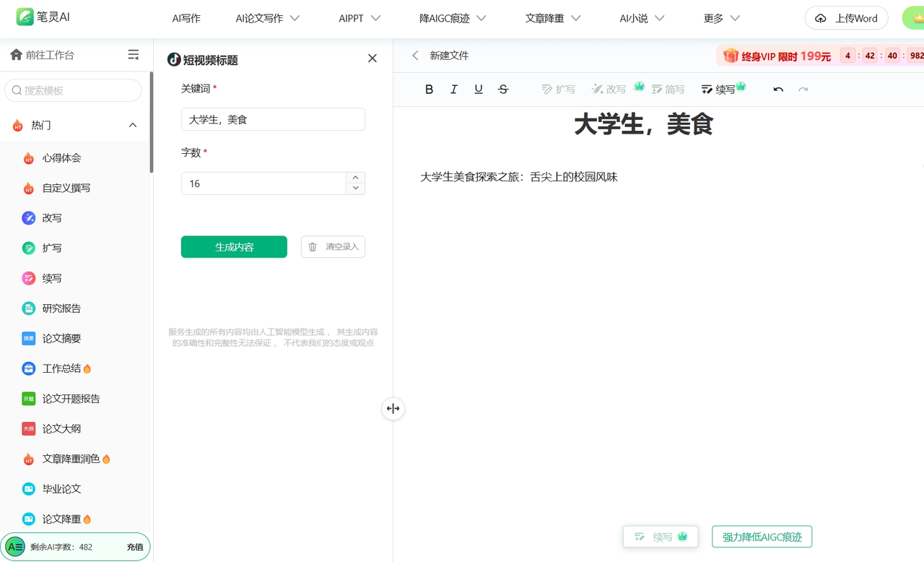Click the 关键词 input field
Screen dimensions: 924x562
(x=273, y=120)
